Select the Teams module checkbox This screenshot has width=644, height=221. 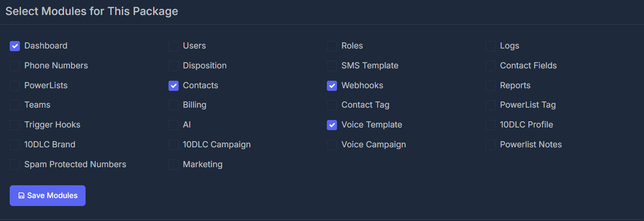point(15,105)
